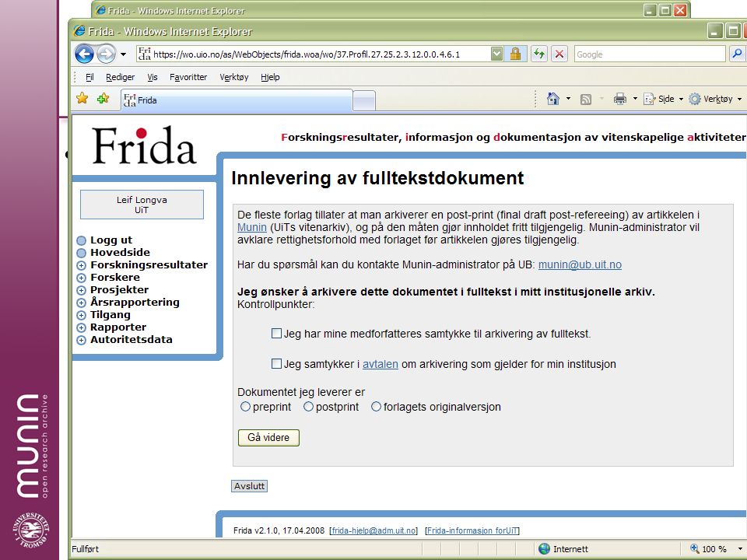Refresh the page with the green arrows icon
747x560 pixels.
[539, 54]
